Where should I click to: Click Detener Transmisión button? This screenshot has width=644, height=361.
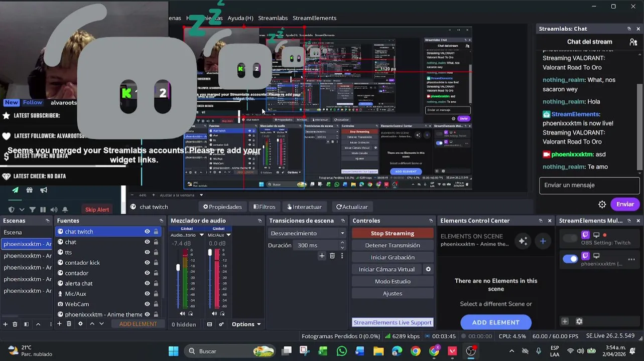click(393, 245)
